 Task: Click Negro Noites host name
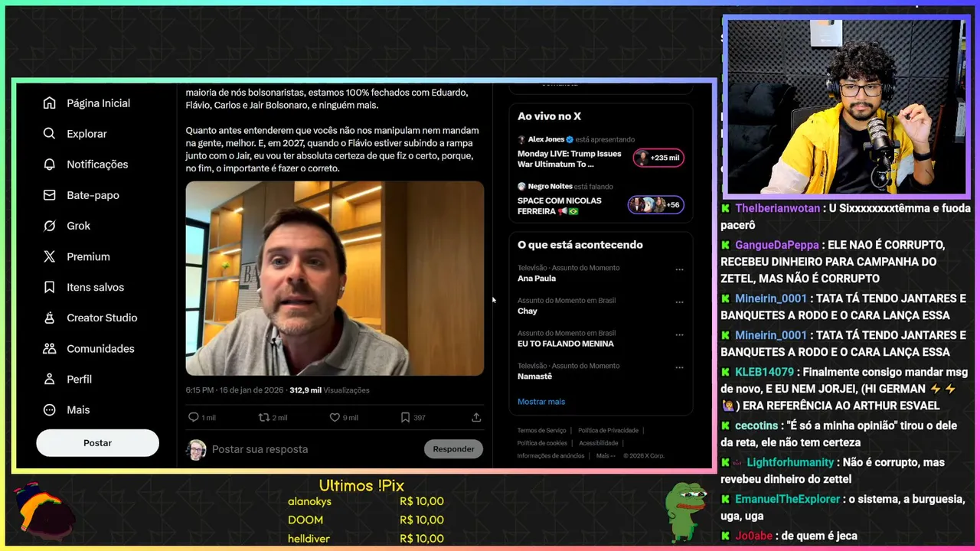click(550, 186)
